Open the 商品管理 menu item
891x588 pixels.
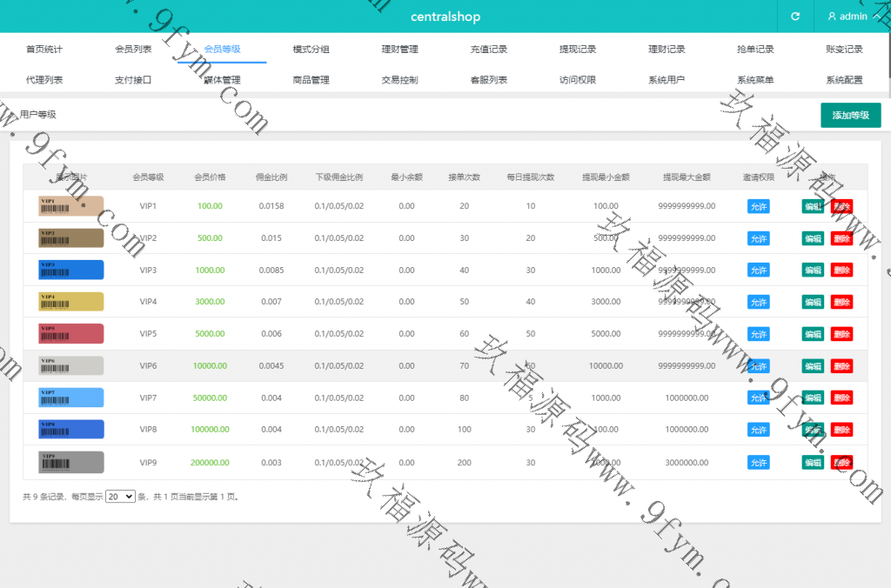click(x=311, y=80)
